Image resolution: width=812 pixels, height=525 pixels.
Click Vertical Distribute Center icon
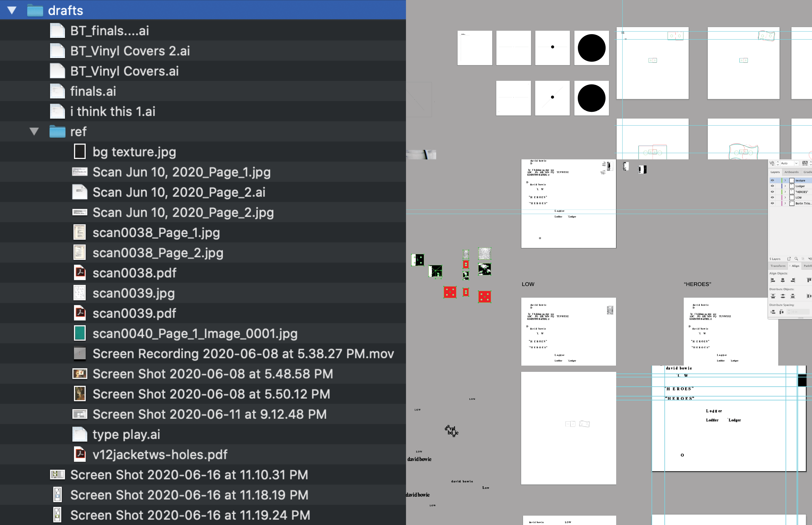point(783,296)
